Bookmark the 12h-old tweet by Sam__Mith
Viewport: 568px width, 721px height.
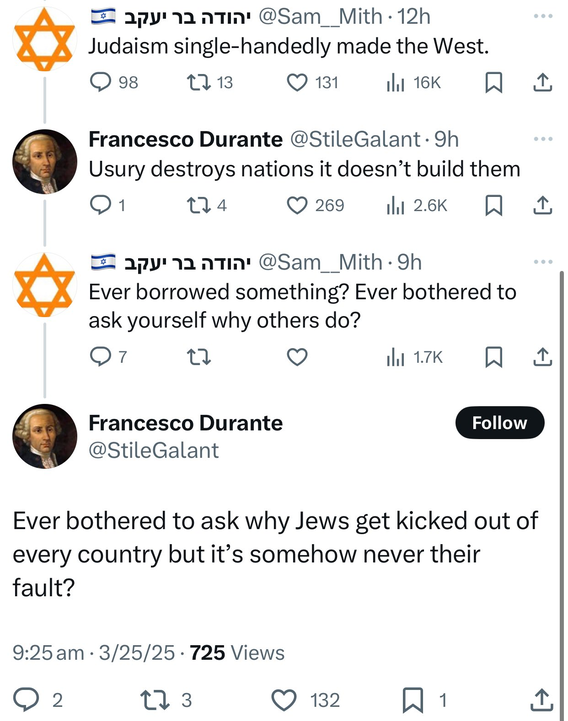494,82
